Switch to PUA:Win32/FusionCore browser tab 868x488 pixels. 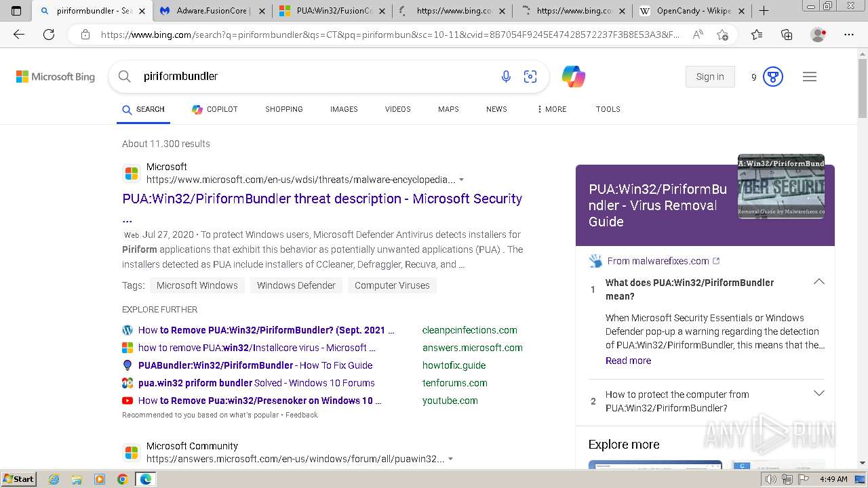pos(332,11)
